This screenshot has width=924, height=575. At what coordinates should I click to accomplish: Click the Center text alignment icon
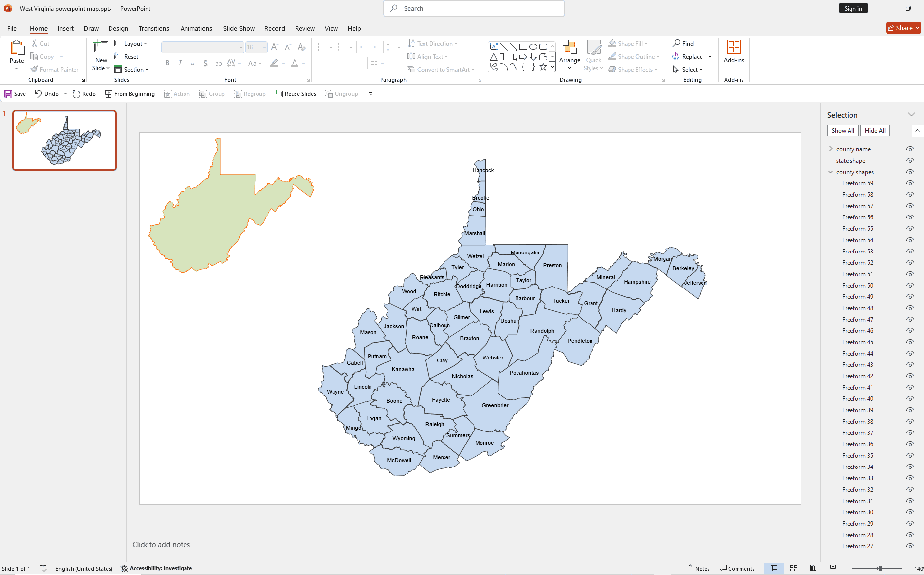334,63
